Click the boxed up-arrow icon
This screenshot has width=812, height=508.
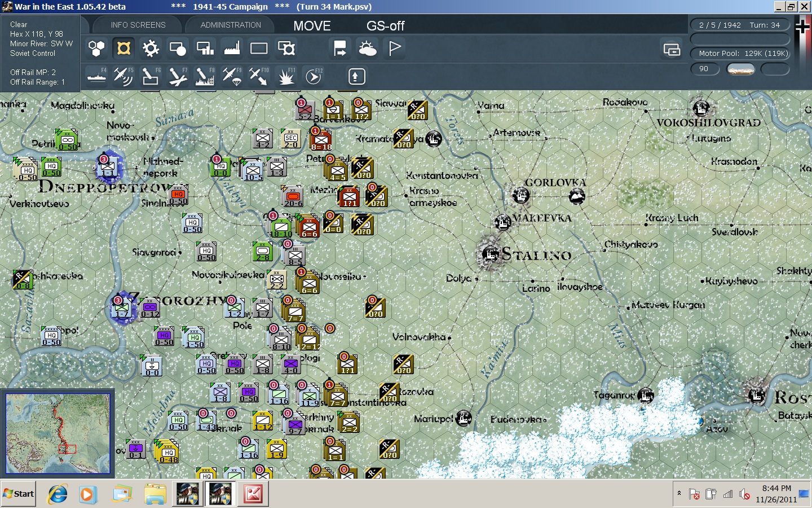(356, 76)
